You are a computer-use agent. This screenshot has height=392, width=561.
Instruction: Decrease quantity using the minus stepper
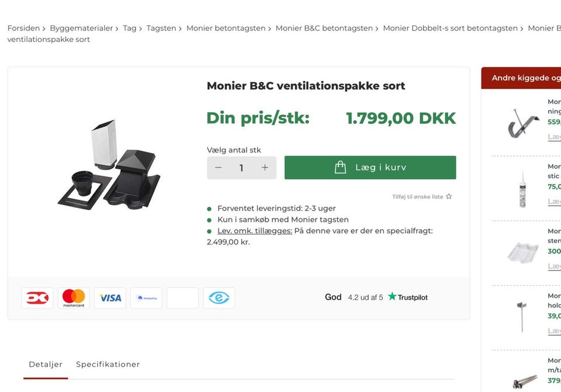tap(218, 167)
